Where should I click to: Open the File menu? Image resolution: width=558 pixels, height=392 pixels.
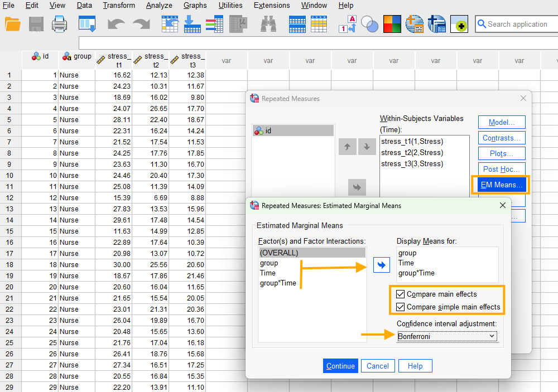(x=8, y=6)
